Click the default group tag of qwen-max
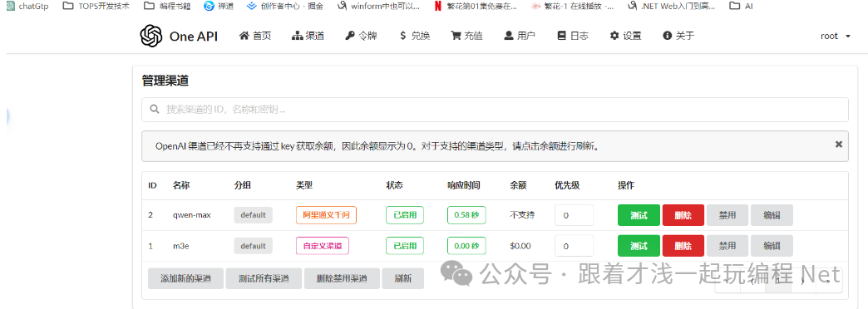 coord(253,215)
